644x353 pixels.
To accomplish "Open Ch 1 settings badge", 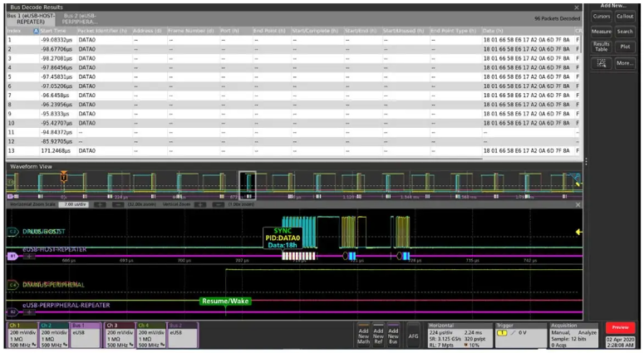I will click(22, 335).
